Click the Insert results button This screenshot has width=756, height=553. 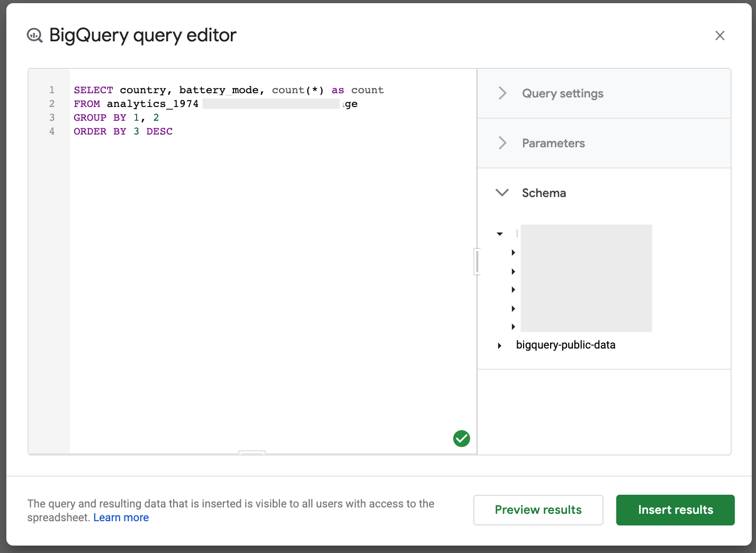pyautogui.click(x=675, y=510)
